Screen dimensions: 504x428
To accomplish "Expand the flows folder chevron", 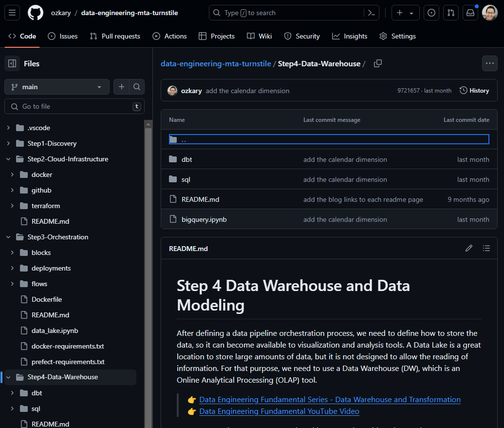I will click(x=12, y=284).
